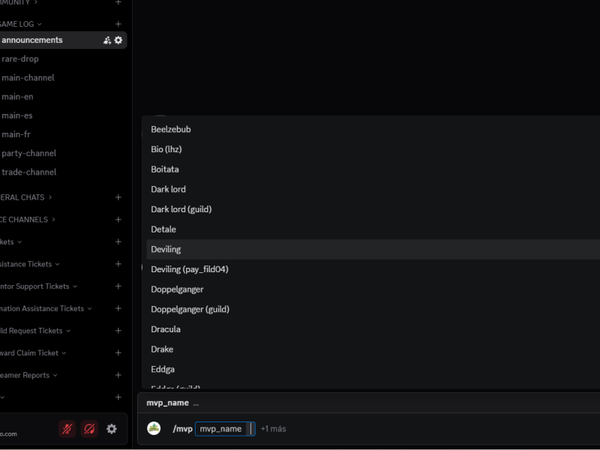The height and width of the screenshot is (450, 600).
Task: Select Eddga from the list
Action: coord(373,369)
